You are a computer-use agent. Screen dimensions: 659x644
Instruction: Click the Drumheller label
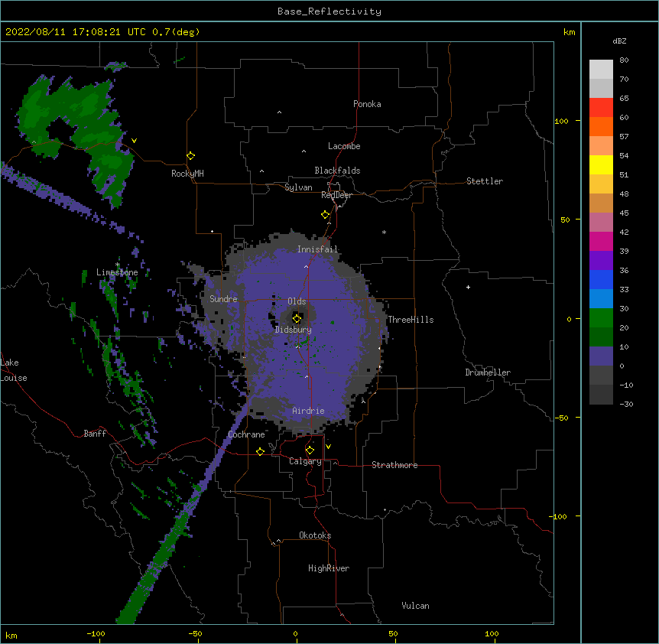(x=488, y=372)
